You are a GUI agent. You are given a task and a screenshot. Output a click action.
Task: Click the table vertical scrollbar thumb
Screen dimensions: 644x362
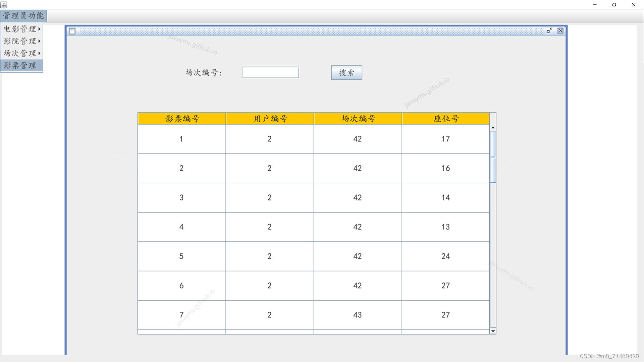tap(493, 157)
